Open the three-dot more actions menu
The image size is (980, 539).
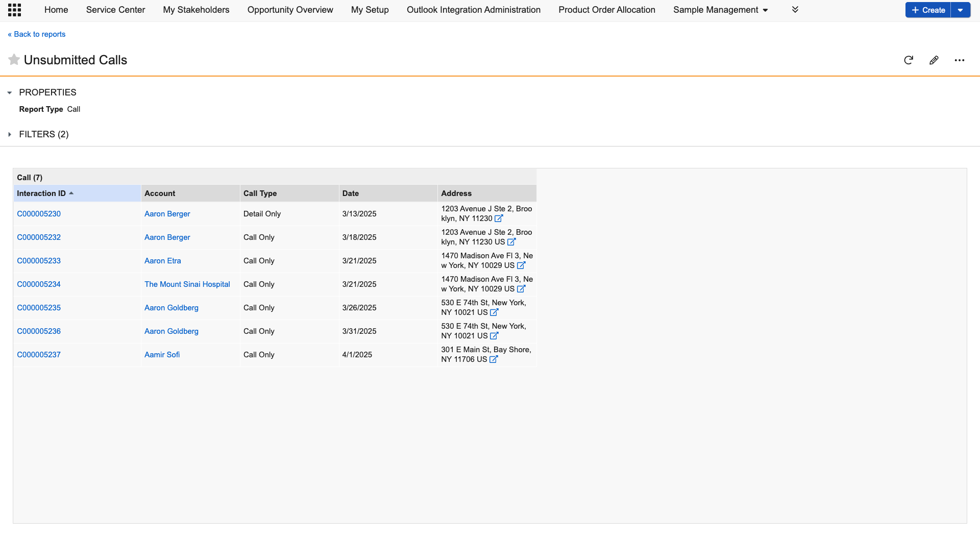click(959, 60)
